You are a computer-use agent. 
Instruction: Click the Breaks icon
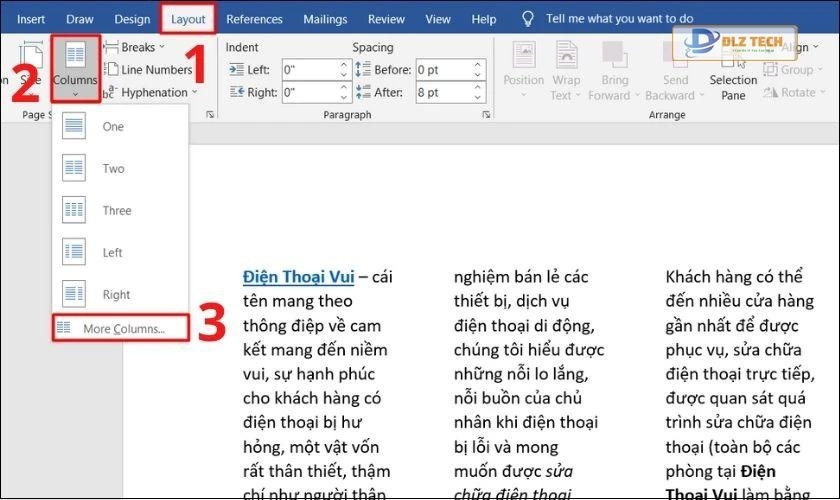coord(111,47)
